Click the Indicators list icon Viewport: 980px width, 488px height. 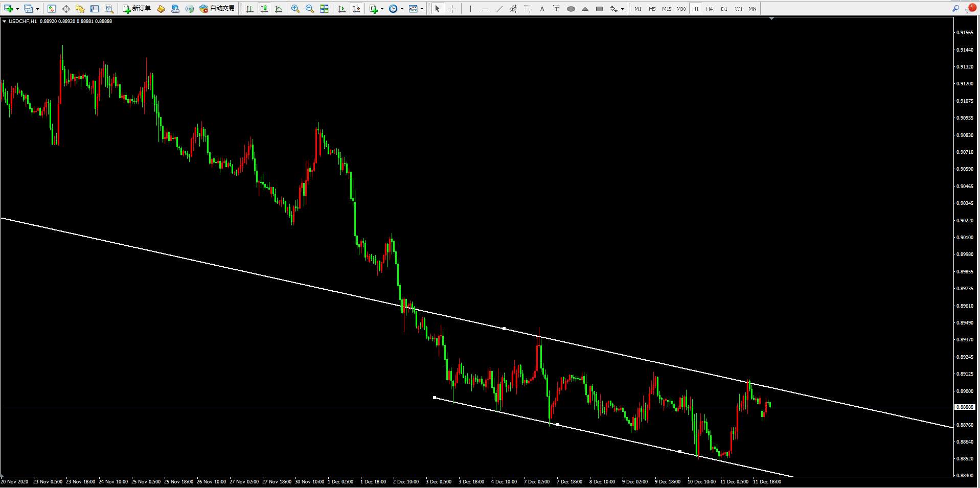click(x=374, y=9)
